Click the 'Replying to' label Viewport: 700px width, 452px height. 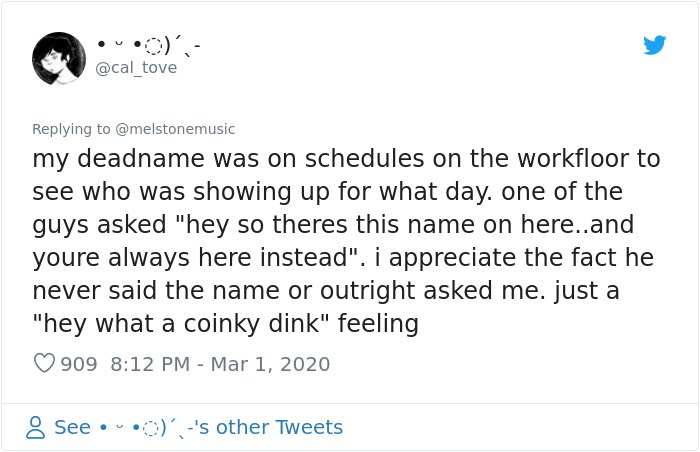tap(71, 129)
